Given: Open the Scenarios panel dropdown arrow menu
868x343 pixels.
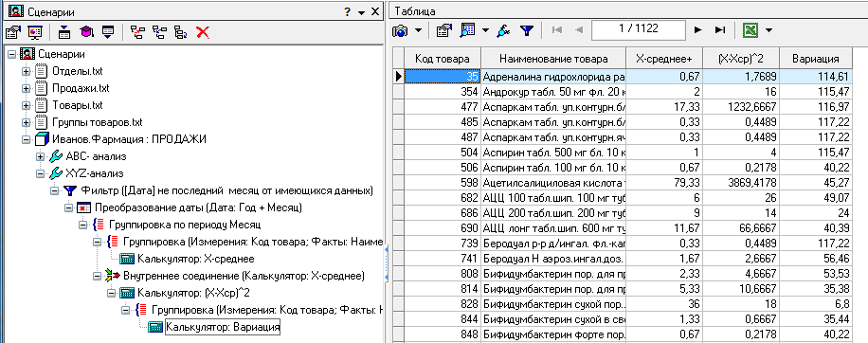Looking at the screenshot, I should click(361, 12).
